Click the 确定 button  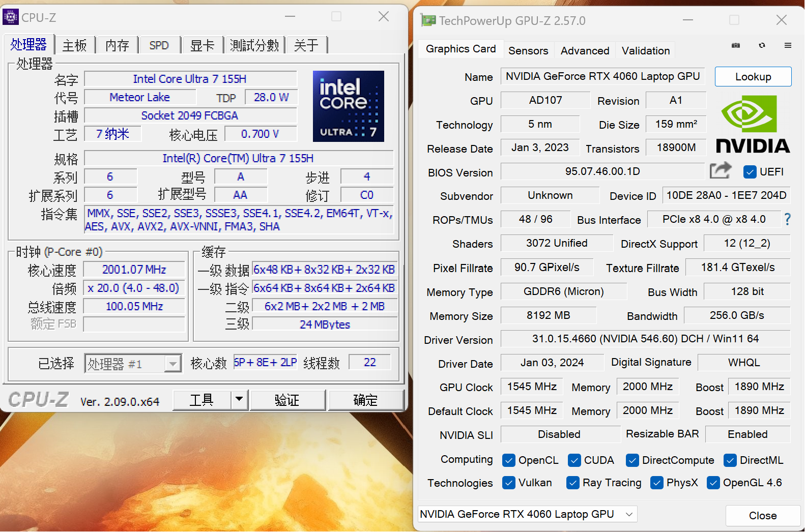(x=365, y=400)
